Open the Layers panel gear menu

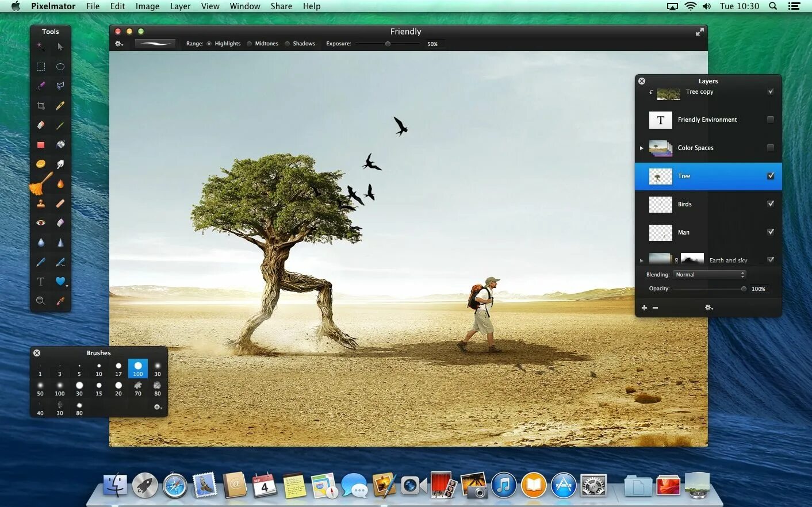(709, 308)
